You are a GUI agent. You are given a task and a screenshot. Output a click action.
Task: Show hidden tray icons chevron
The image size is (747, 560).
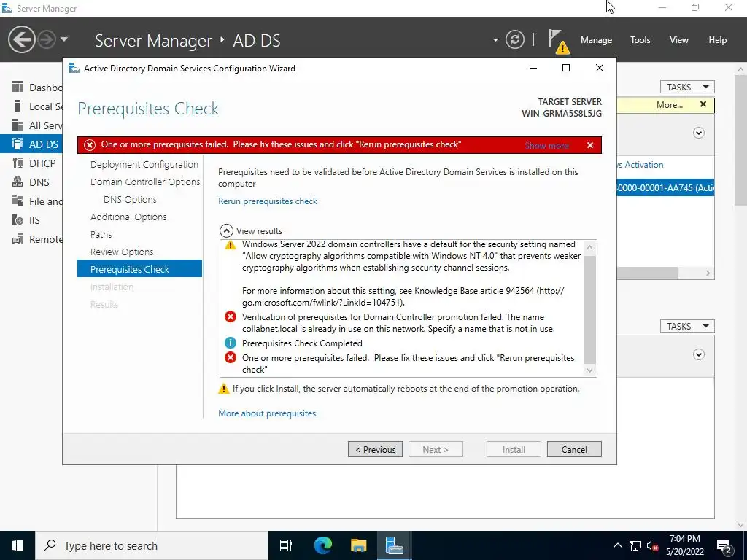[x=617, y=545]
